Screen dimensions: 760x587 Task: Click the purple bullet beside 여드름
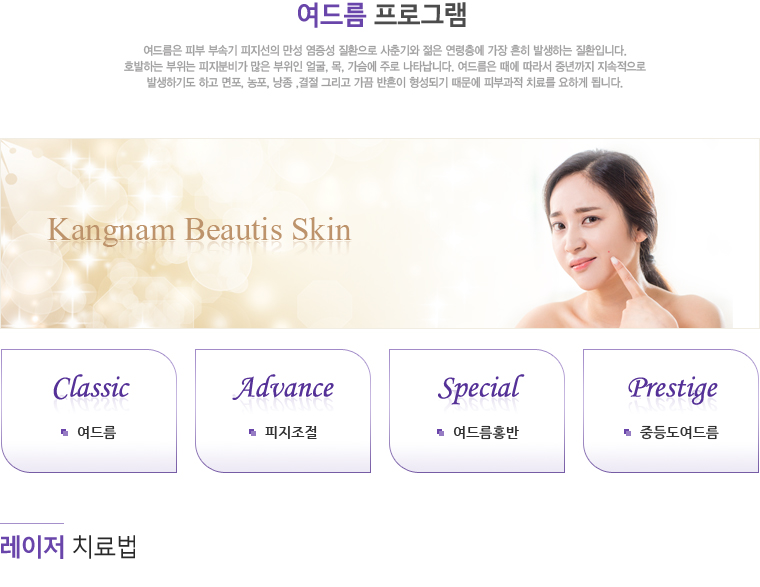tap(64, 432)
